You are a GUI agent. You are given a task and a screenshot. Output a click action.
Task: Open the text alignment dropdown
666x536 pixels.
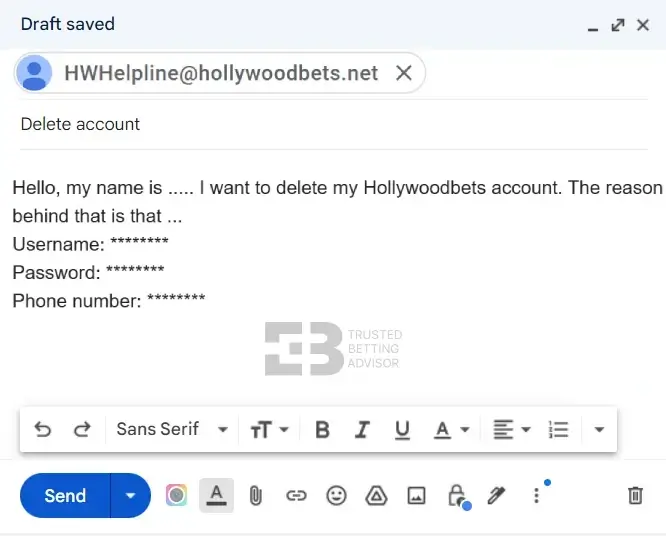point(511,430)
